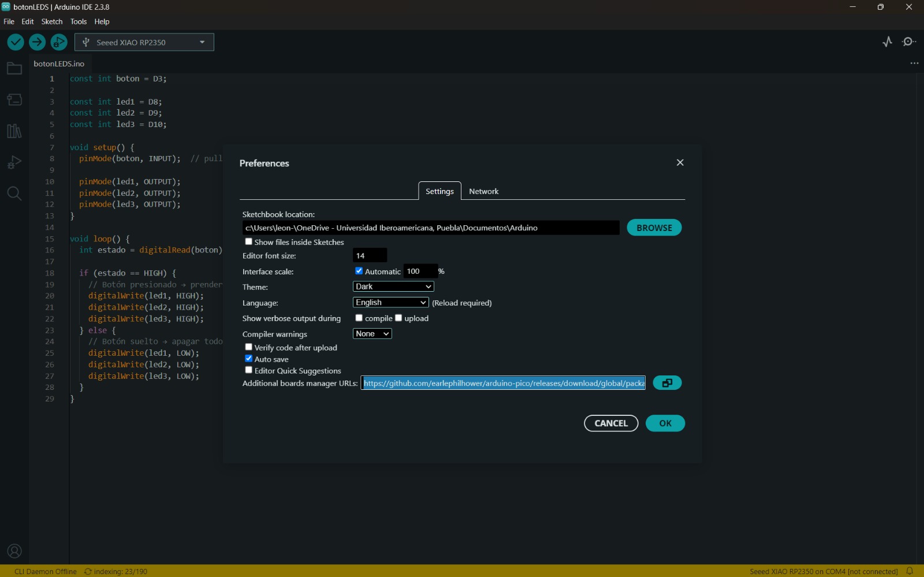The image size is (924, 577).
Task: Click the Interface scale percentage field
Action: pos(420,271)
